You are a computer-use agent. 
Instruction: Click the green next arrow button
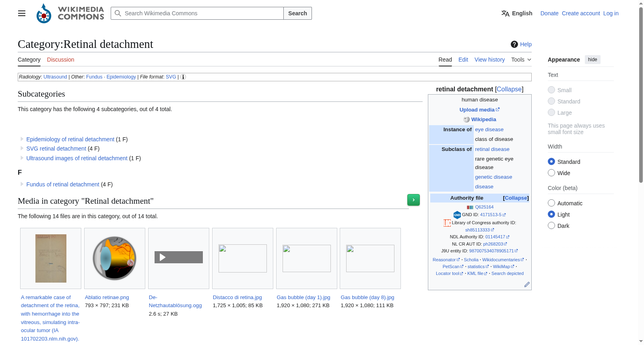tap(413, 200)
